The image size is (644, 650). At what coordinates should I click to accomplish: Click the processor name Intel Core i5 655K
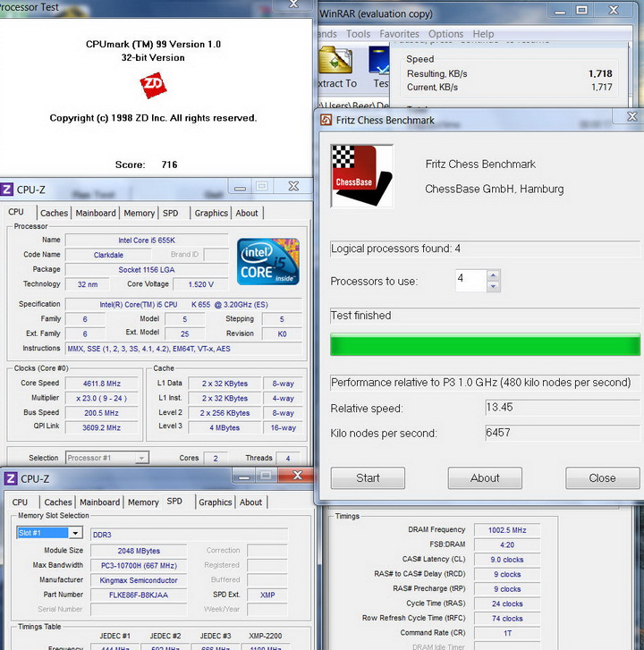pos(147,240)
